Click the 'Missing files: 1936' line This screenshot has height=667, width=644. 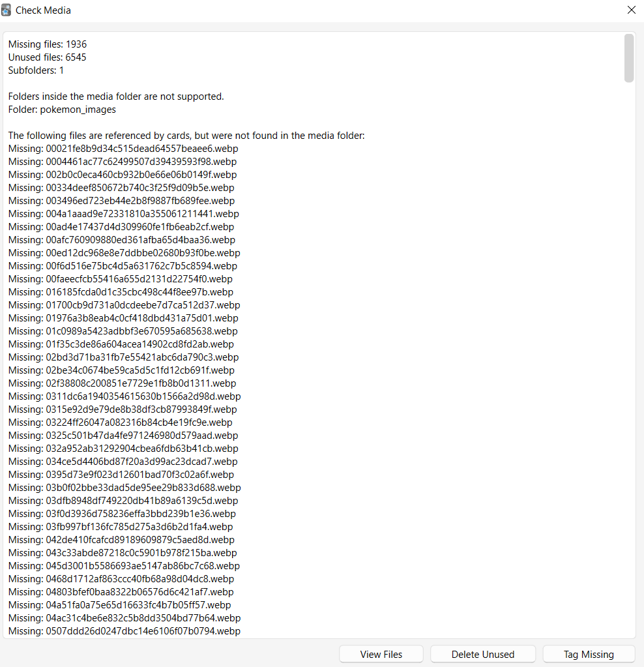coord(48,44)
